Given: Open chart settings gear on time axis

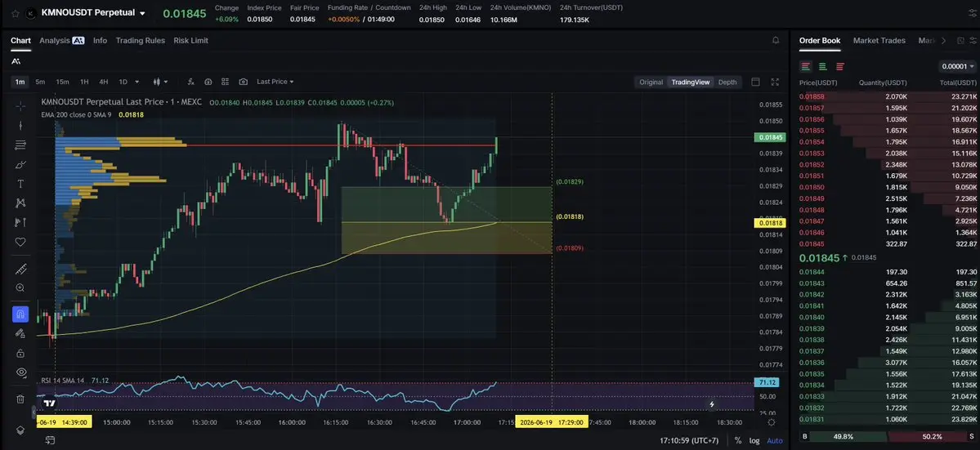Looking at the screenshot, I should click(x=772, y=422).
